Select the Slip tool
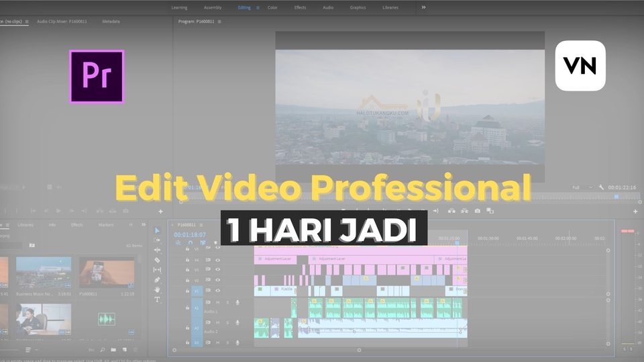This screenshot has width=644, height=362. 157,270
